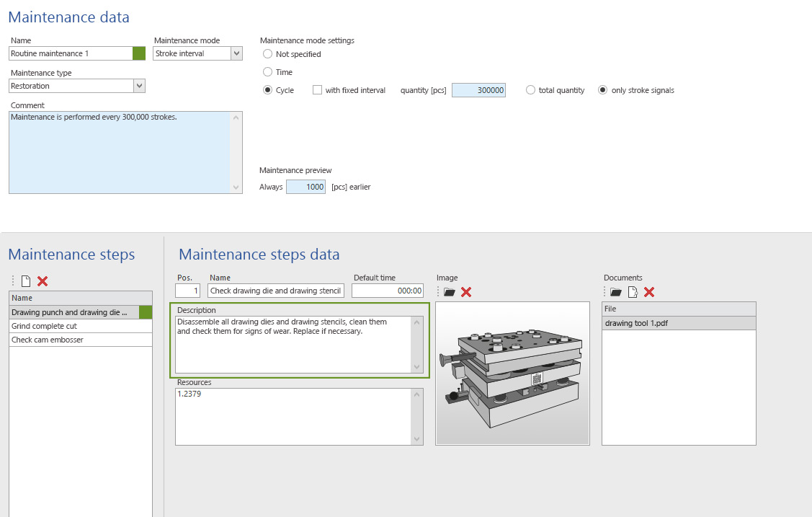Image resolution: width=812 pixels, height=517 pixels.
Task: Open folder icon under Documents
Action: click(x=616, y=292)
